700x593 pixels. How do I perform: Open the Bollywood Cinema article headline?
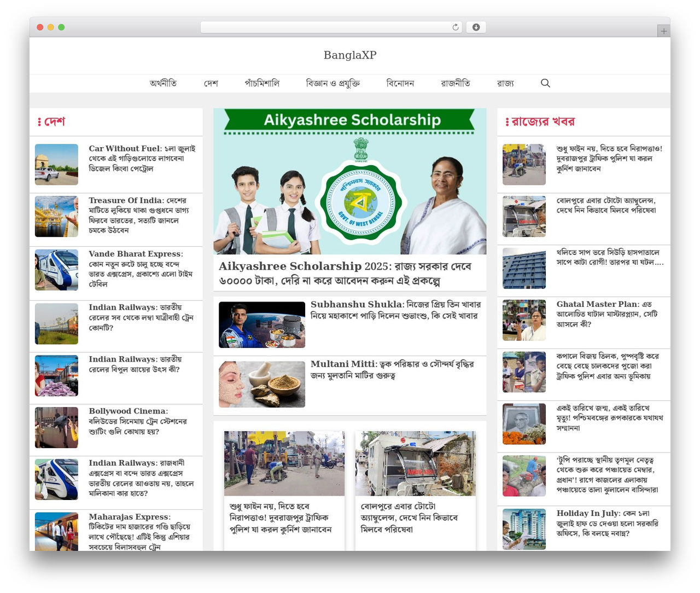[x=138, y=421]
